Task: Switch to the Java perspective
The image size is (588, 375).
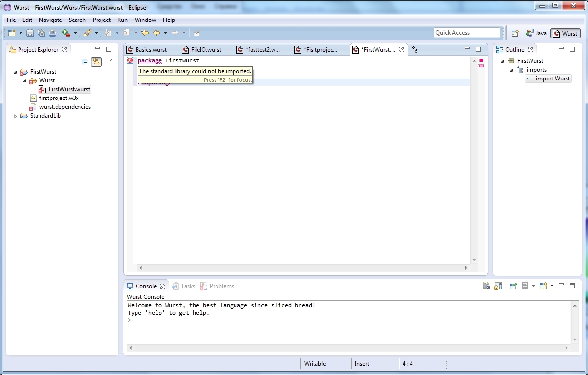Action: click(536, 33)
